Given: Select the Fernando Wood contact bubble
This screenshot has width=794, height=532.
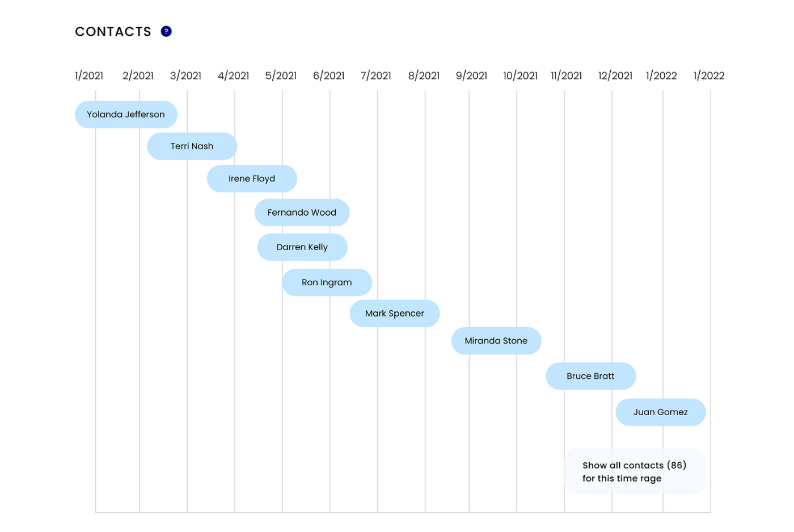Looking at the screenshot, I should (x=302, y=212).
